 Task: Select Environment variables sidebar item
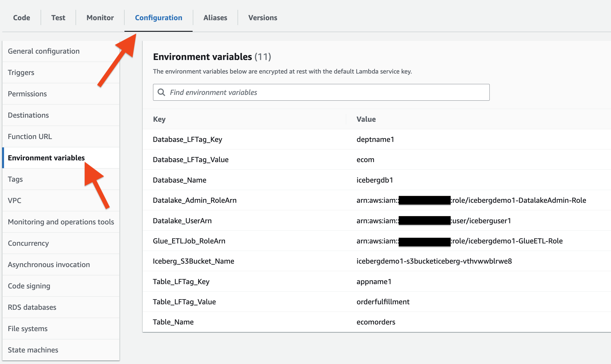pyautogui.click(x=46, y=158)
